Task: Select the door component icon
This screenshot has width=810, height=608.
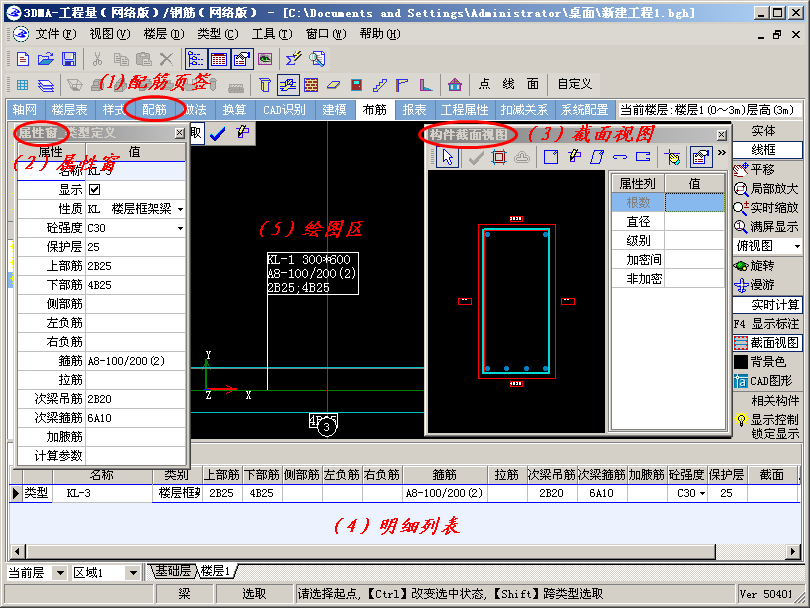Action: [x=356, y=85]
